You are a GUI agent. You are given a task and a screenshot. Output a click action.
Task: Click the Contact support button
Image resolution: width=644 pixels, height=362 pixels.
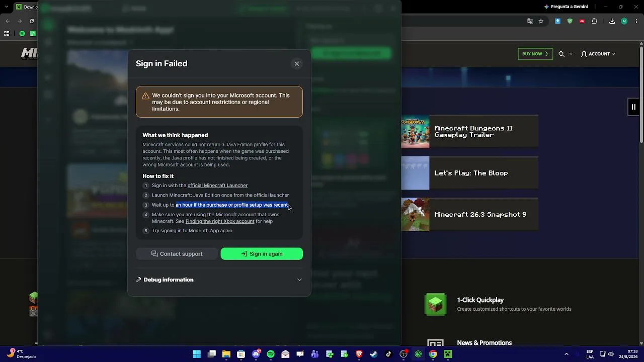pos(177,254)
